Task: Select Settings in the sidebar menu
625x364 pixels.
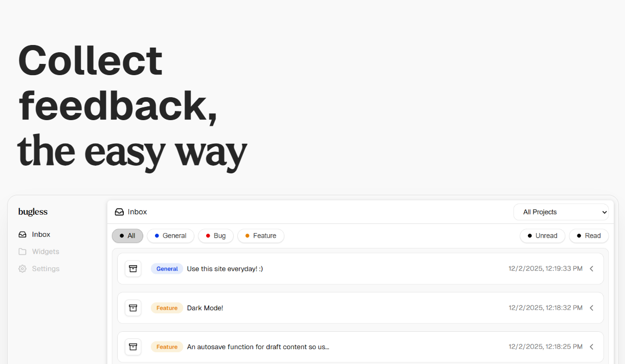Action: [x=46, y=268]
